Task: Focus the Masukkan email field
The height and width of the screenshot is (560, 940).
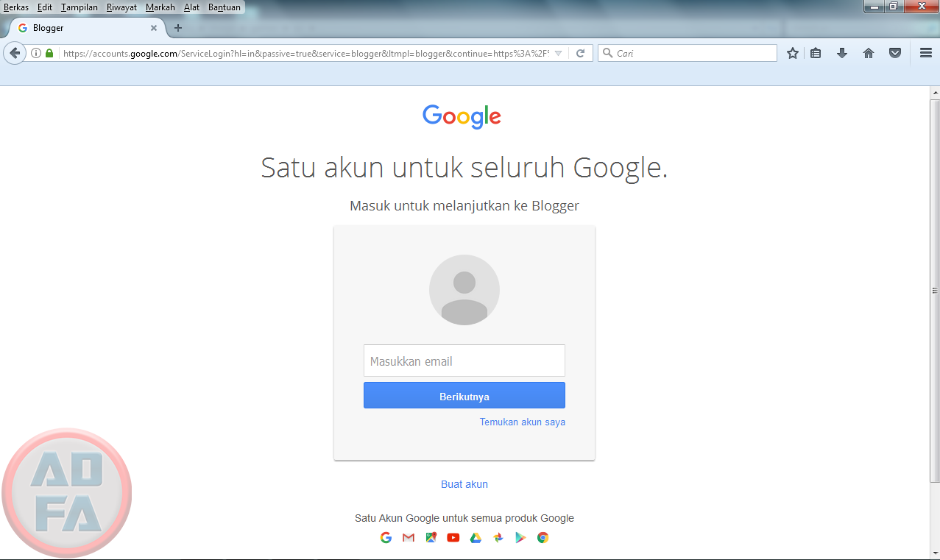Action: pos(464,361)
